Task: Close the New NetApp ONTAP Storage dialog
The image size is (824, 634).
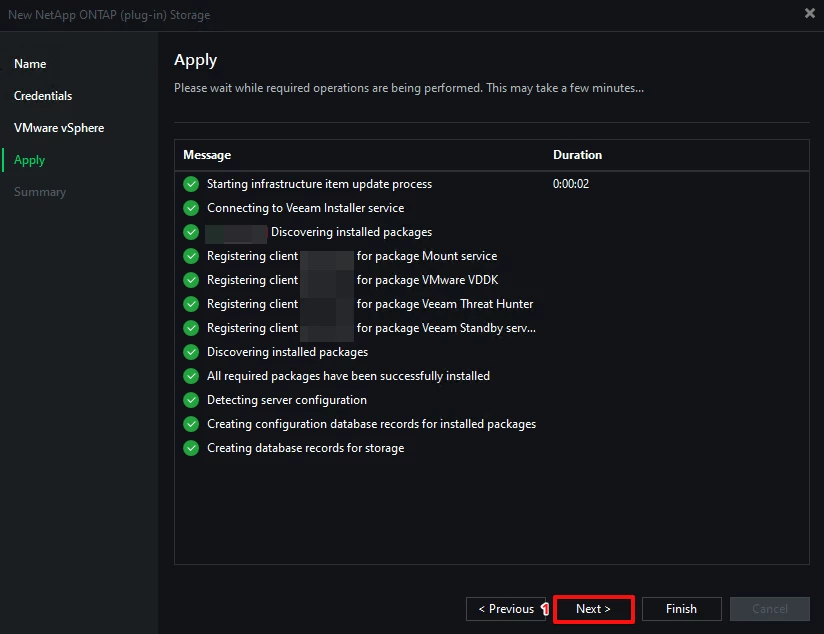Action: 810,14
